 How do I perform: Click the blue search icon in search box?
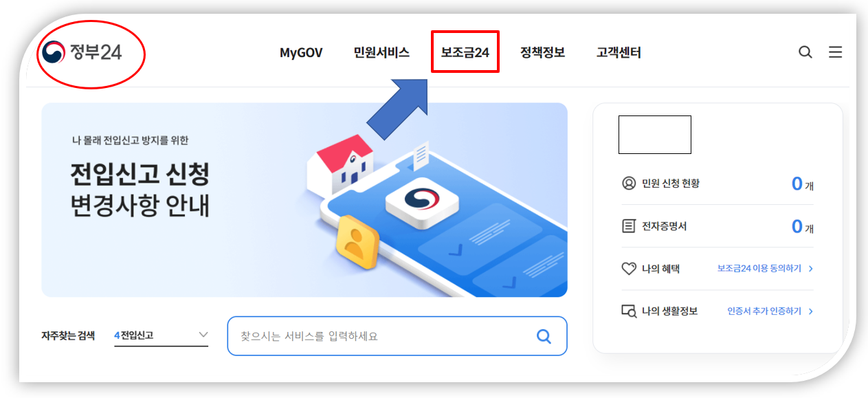click(544, 336)
